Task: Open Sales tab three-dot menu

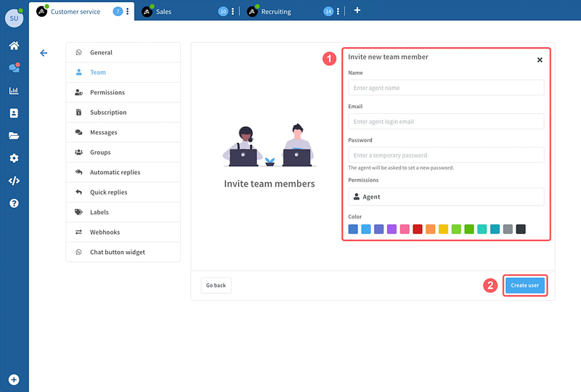Action: (x=232, y=12)
